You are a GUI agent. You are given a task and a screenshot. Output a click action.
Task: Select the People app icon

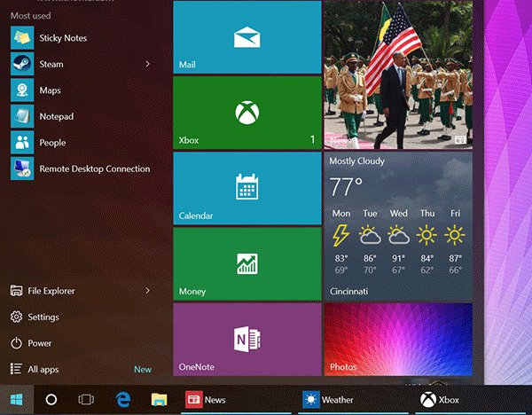(x=22, y=142)
